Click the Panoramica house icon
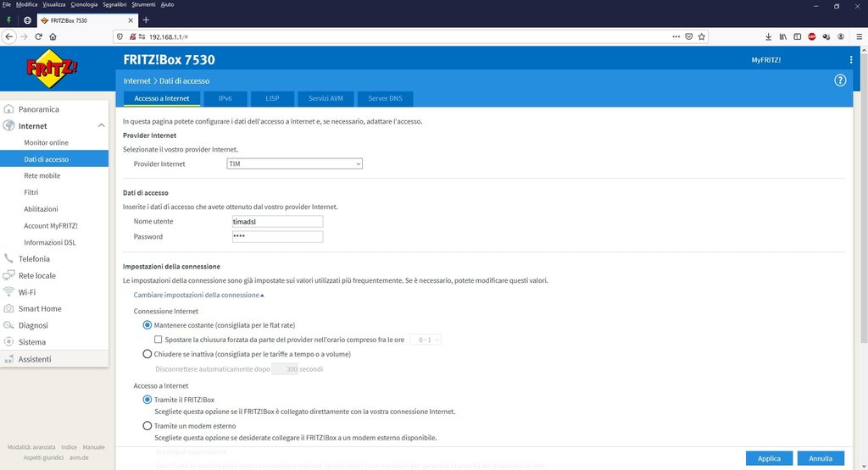868x470 pixels. click(x=8, y=109)
